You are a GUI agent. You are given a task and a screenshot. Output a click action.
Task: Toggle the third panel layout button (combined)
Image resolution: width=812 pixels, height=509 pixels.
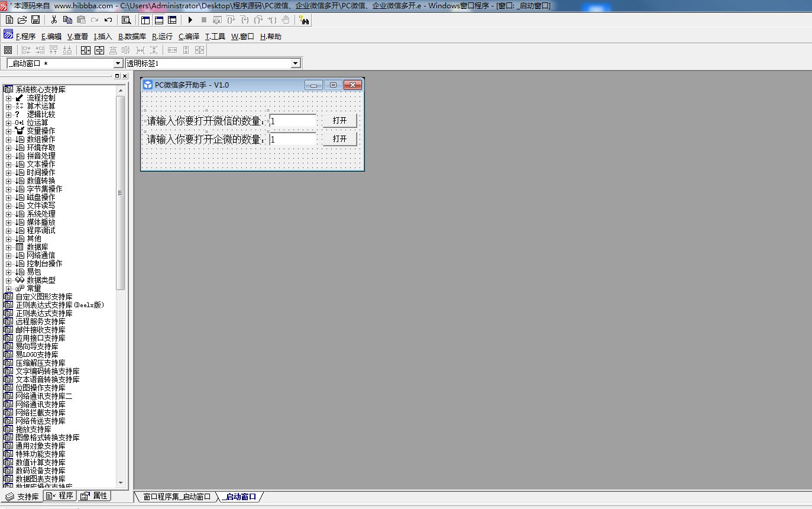[172, 20]
